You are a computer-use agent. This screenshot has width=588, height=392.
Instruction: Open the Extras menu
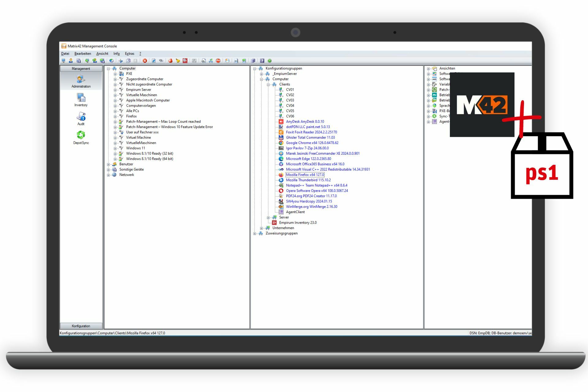tap(130, 54)
